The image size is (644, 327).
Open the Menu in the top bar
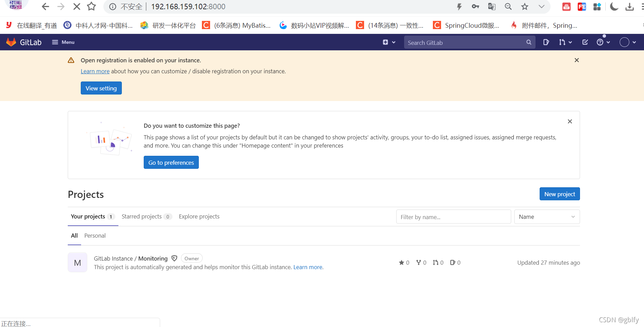[x=63, y=42]
